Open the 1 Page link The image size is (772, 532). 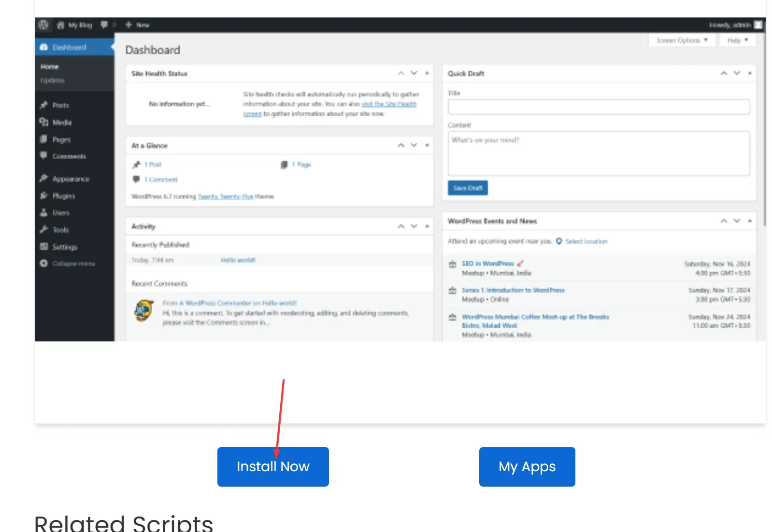(301, 165)
